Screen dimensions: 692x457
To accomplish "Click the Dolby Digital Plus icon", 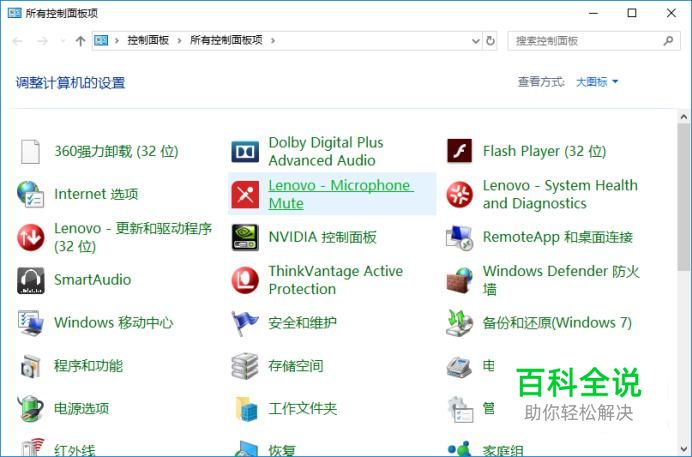I will coord(245,151).
